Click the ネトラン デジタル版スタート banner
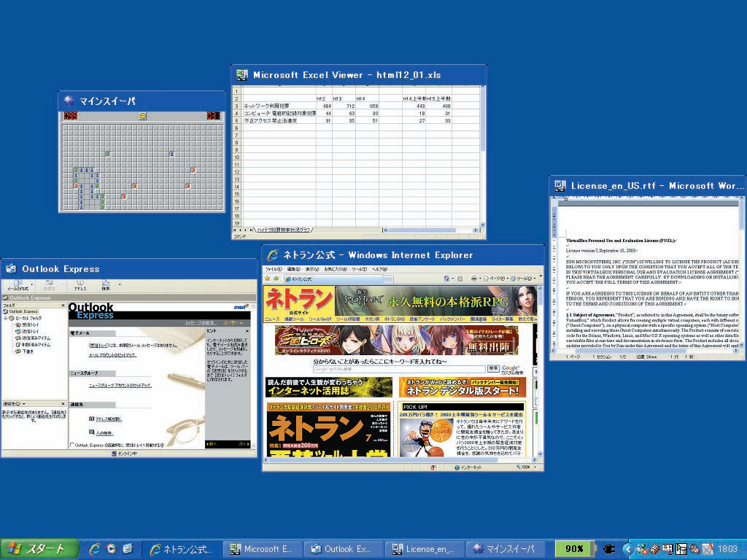Viewport: 747px width, 560px height. click(462, 387)
